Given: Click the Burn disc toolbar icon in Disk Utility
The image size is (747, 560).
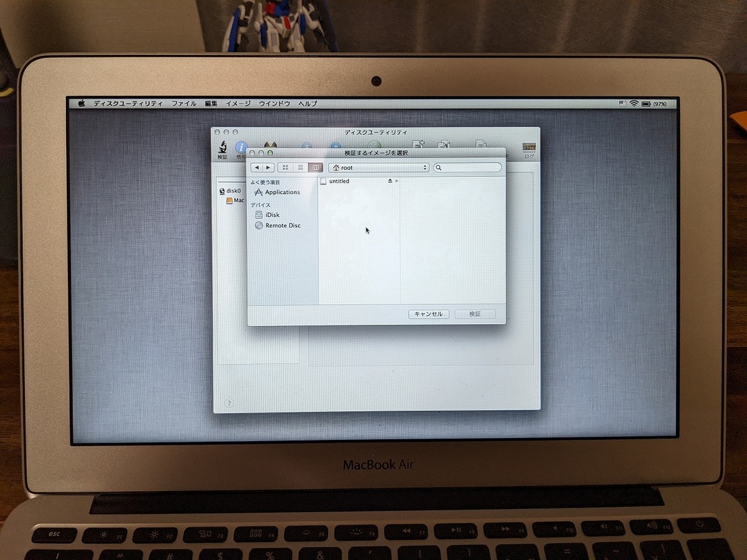Looking at the screenshot, I should [x=270, y=144].
